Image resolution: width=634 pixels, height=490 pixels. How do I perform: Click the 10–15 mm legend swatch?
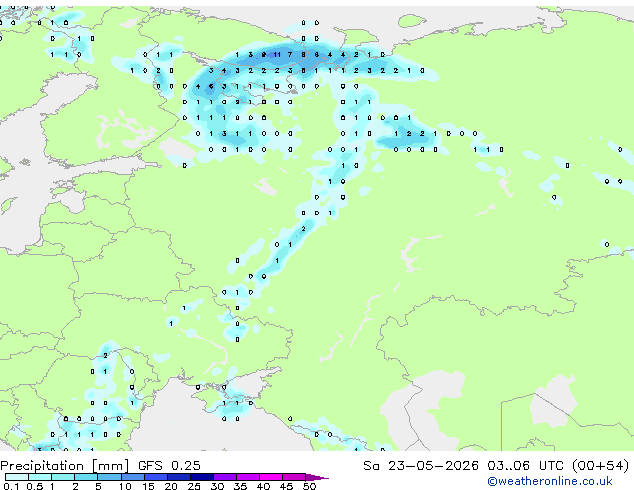tap(132, 477)
